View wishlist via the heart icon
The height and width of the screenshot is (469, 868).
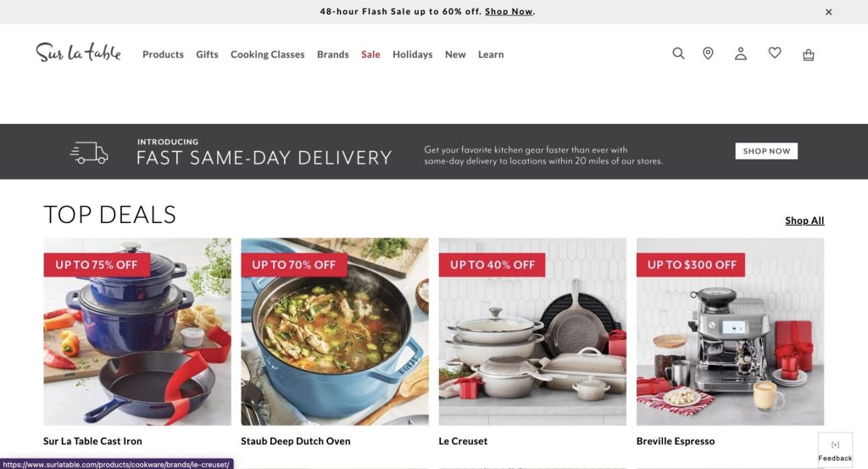tap(775, 53)
